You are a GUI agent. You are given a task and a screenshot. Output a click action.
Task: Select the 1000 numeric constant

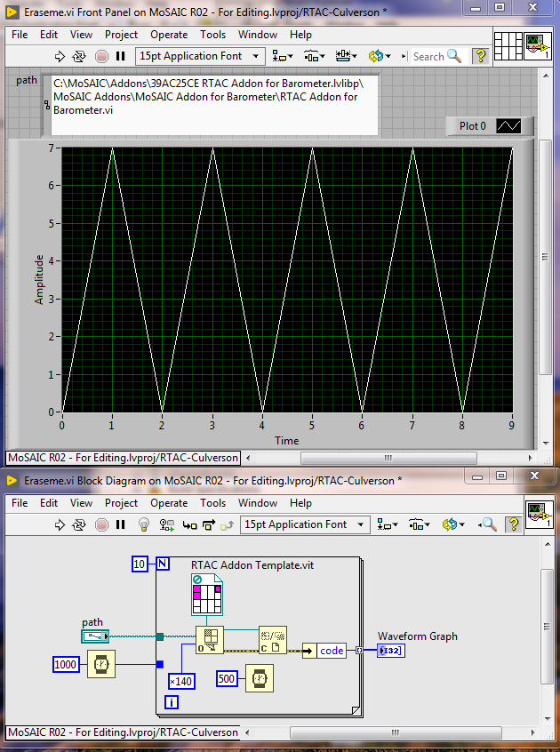(66, 665)
